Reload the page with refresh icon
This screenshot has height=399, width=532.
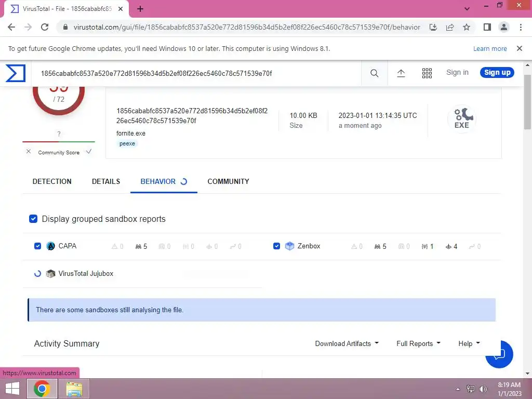[x=45, y=27]
